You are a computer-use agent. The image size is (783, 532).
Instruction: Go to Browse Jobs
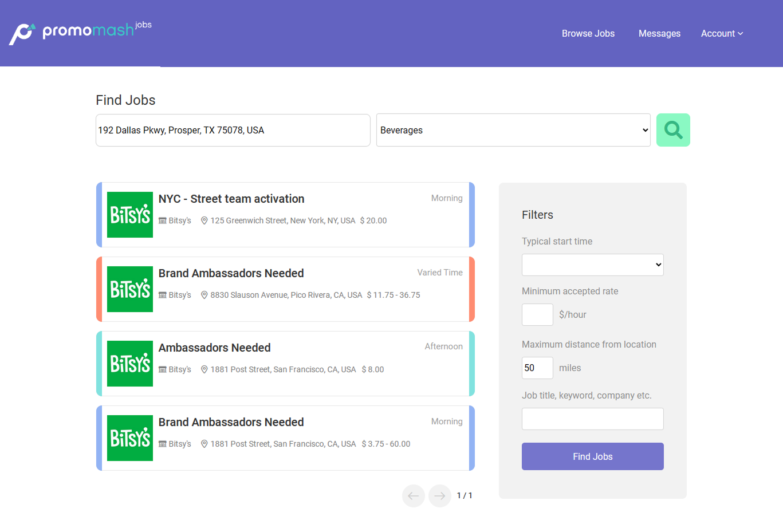tap(588, 33)
